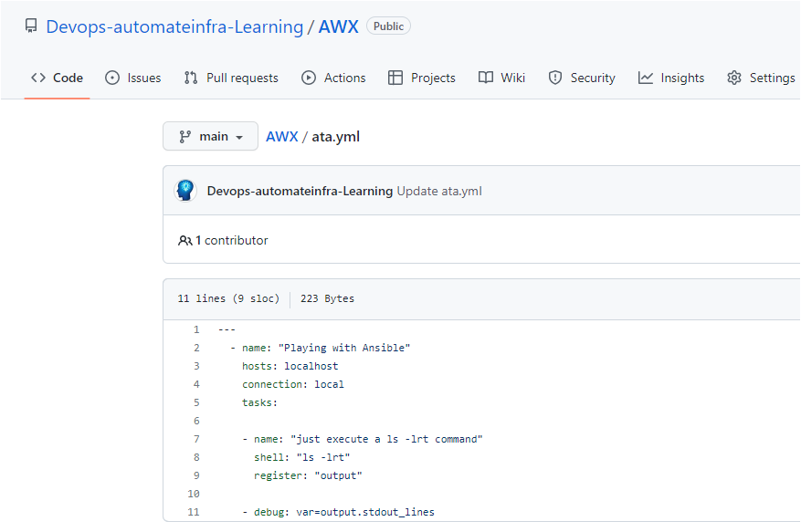Click code line 'name: "Playing with Ansible"'
801x532 pixels.
pyautogui.click(x=320, y=349)
